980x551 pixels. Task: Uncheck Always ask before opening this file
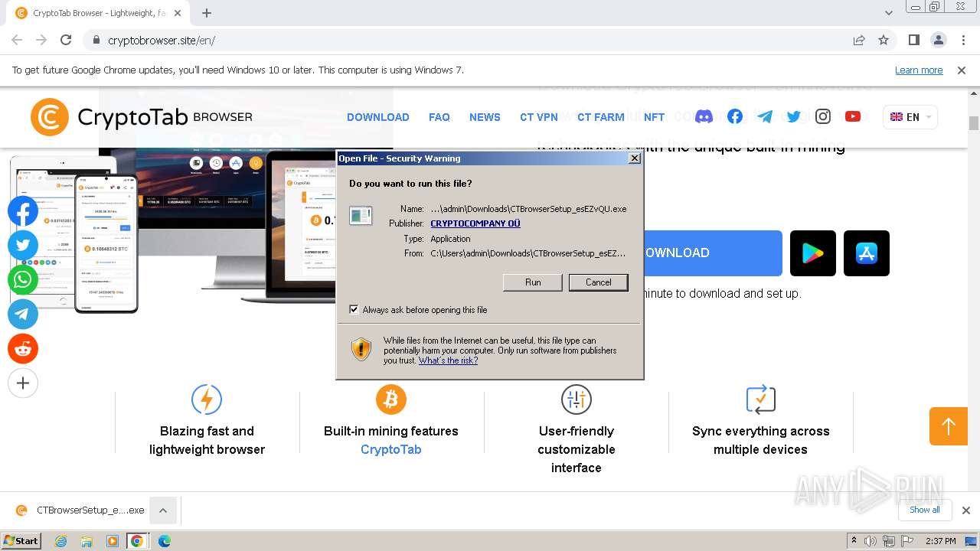click(354, 309)
